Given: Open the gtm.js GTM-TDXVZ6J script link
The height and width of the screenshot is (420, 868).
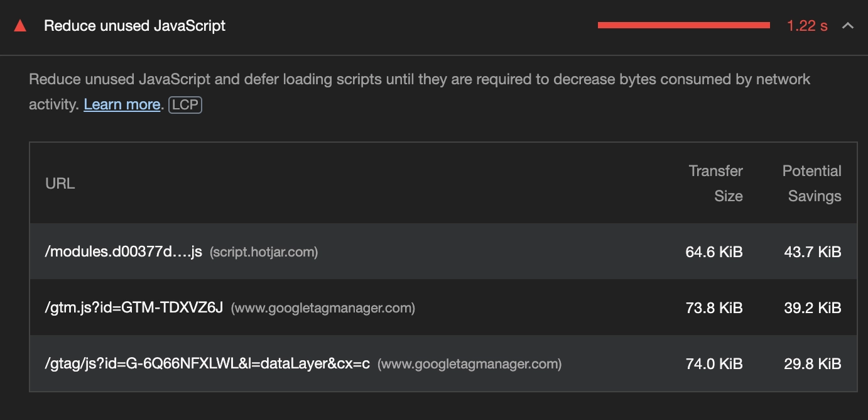Looking at the screenshot, I should (134, 308).
